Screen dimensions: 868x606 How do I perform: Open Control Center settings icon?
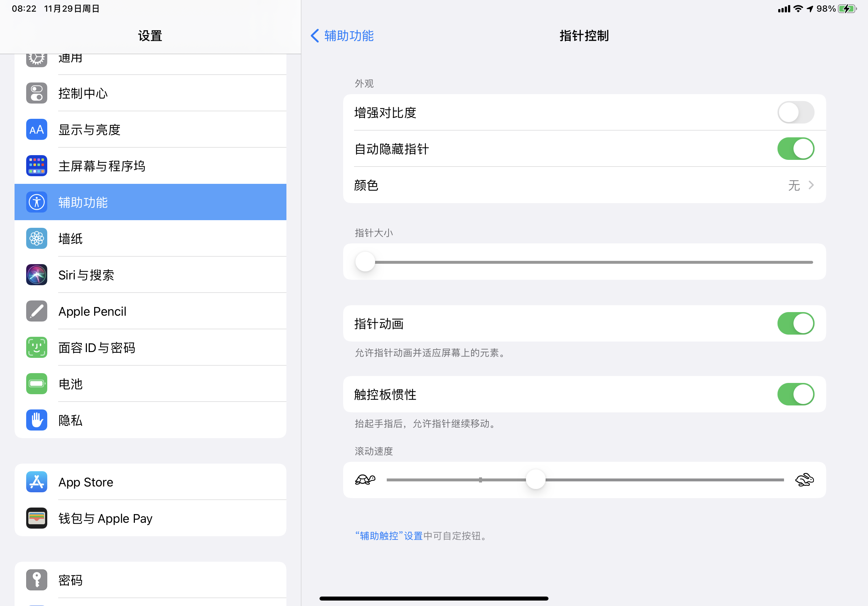(37, 93)
